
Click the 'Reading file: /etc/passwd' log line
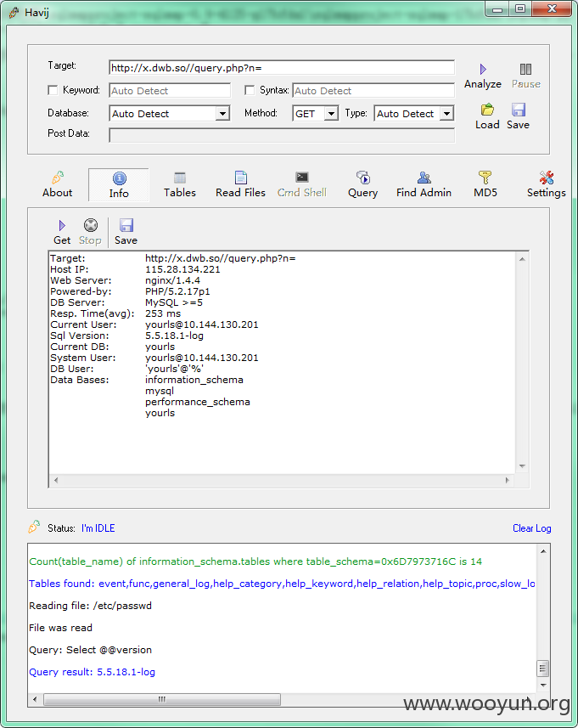91,606
